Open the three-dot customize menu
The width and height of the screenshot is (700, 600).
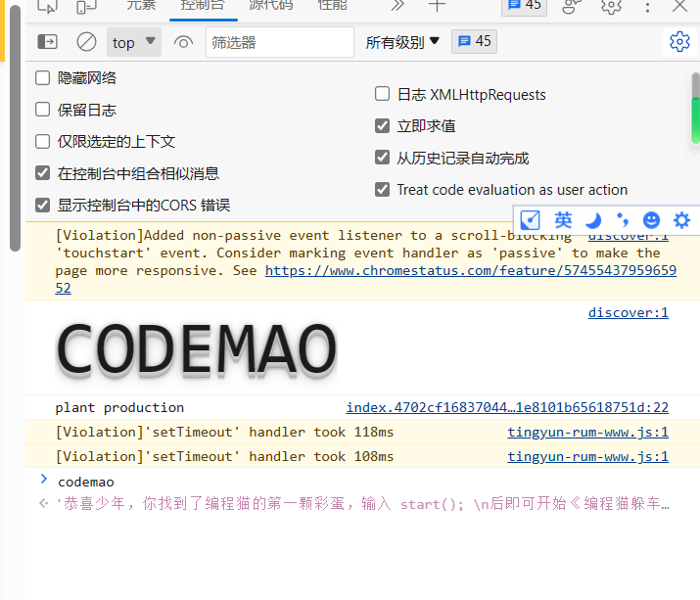tap(647, 6)
